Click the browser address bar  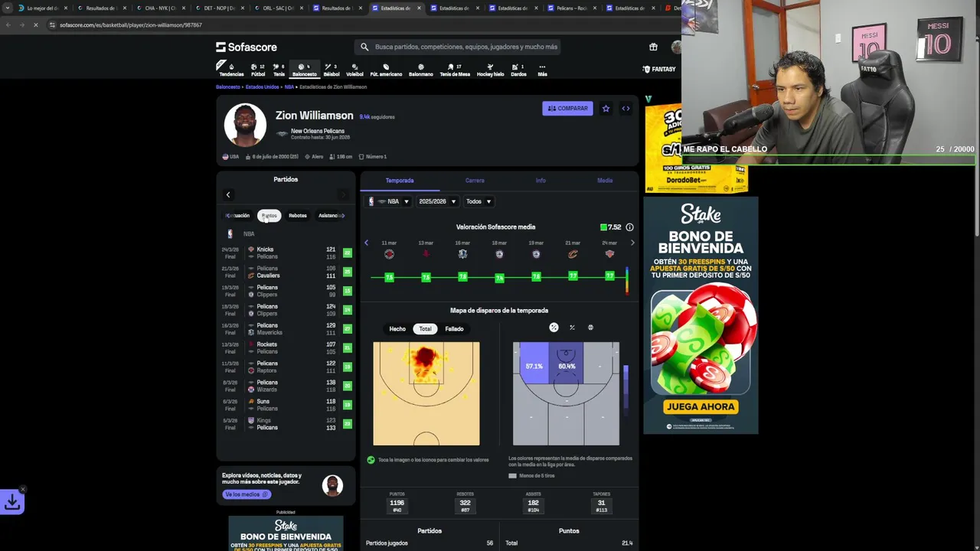[360, 25]
